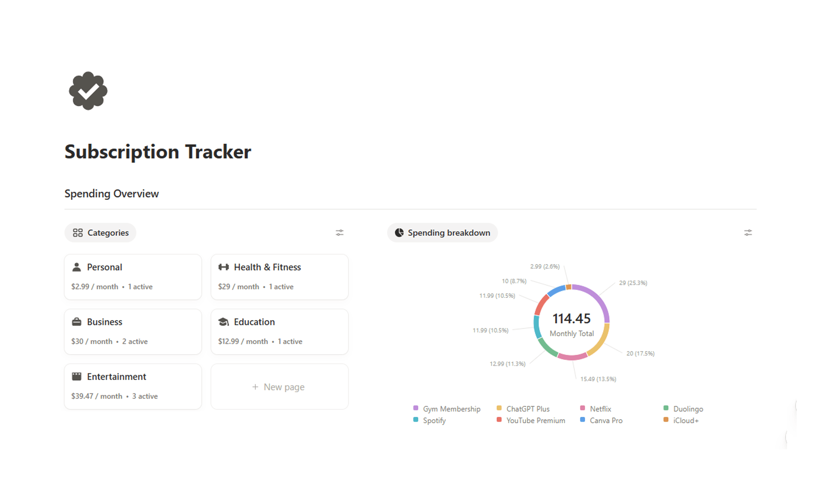This screenshot has height=504, width=815.
Task: Click the Categories grid icon
Action: 78,232
